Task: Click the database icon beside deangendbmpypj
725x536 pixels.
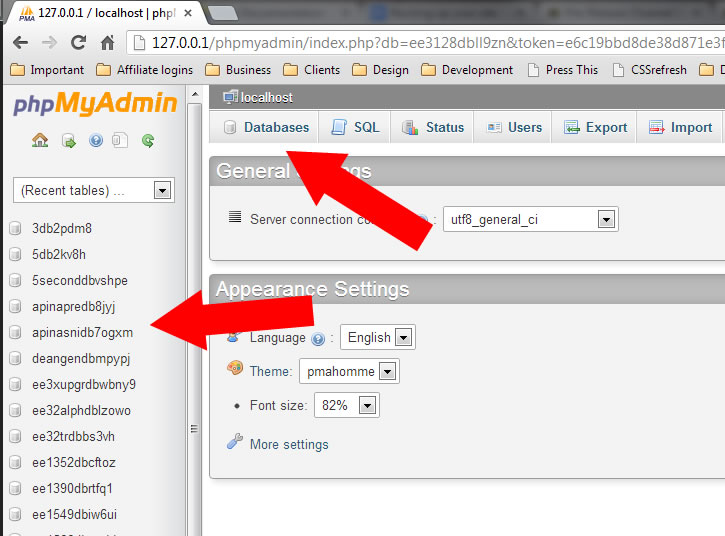Action: 15,358
